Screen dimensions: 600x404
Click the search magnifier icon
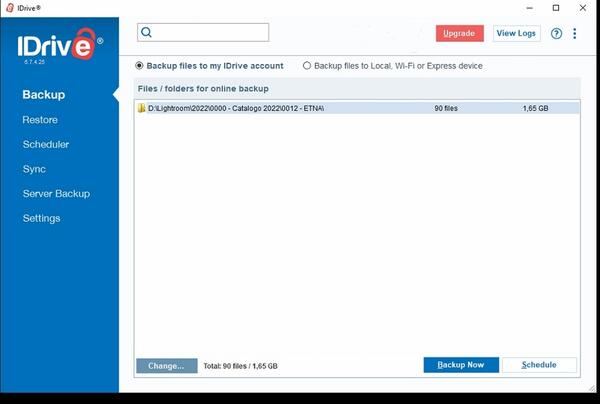coord(146,32)
